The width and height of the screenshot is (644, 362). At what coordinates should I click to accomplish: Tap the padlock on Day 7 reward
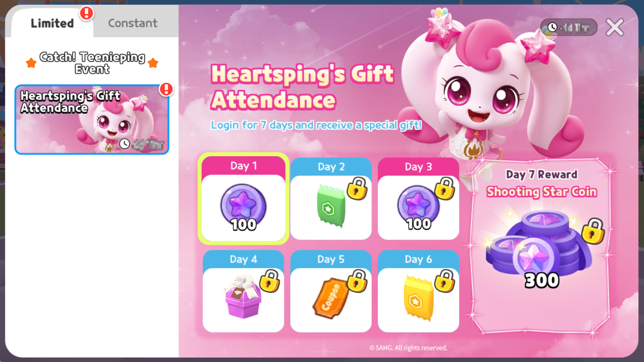[x=593, y=231]
